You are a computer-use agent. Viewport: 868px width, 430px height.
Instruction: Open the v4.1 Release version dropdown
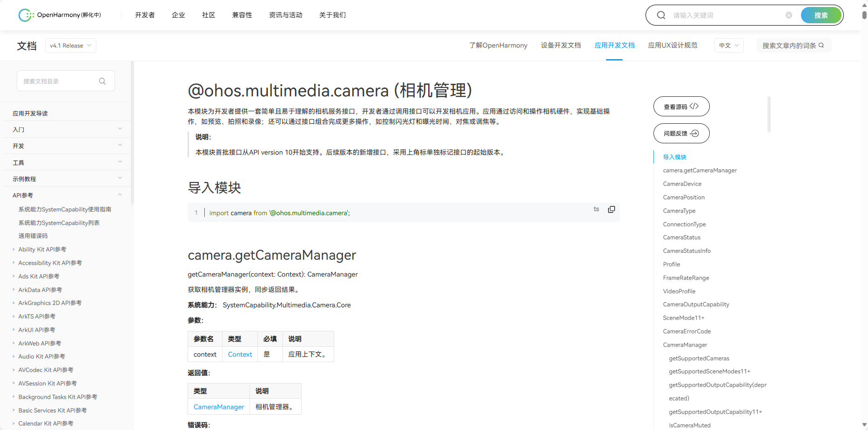click(x=71, y=46)
